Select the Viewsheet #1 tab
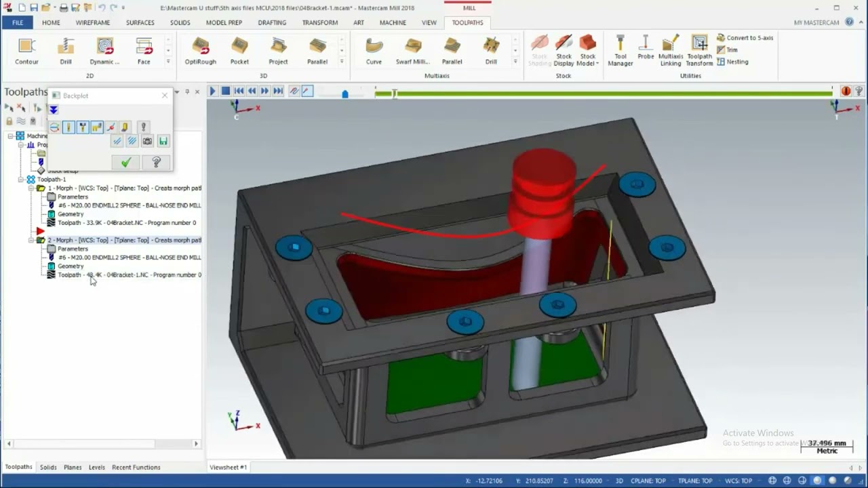Image resolution: width=868 pixels, height=488 pixels. 228,467
